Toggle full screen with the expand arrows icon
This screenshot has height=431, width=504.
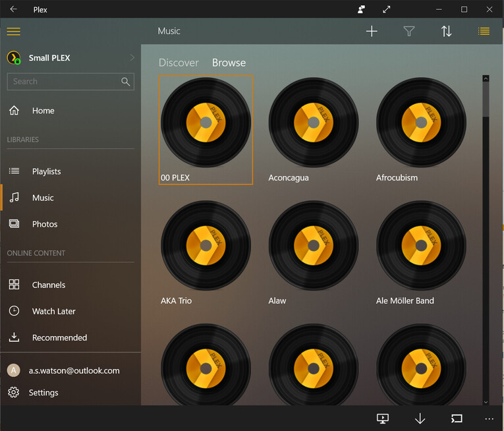pyautogui.click(x=386, y=9)
